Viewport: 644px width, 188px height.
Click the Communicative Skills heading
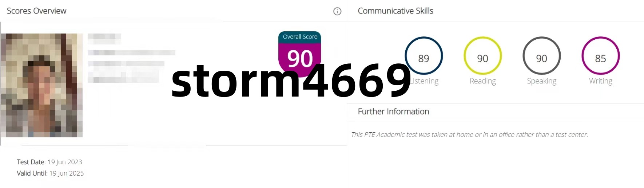point(395,11)
